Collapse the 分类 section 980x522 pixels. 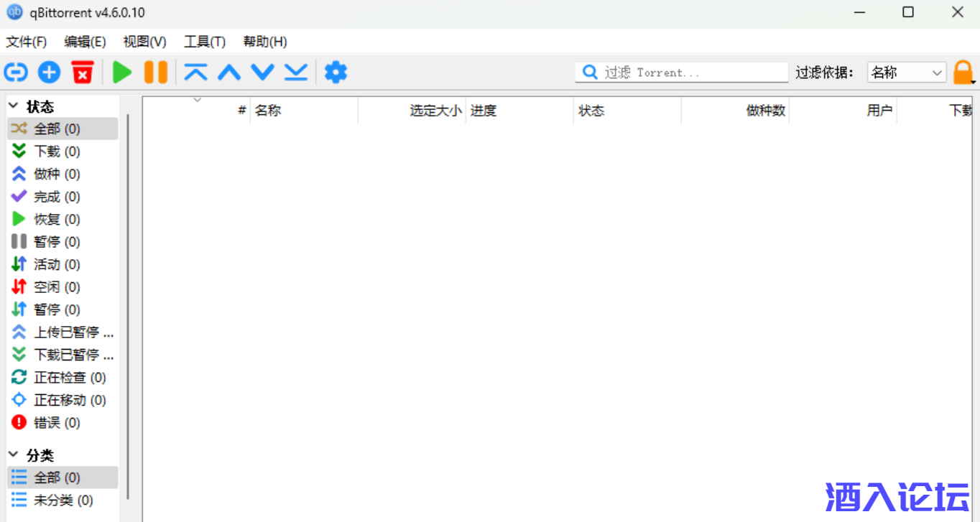(13, 455)
